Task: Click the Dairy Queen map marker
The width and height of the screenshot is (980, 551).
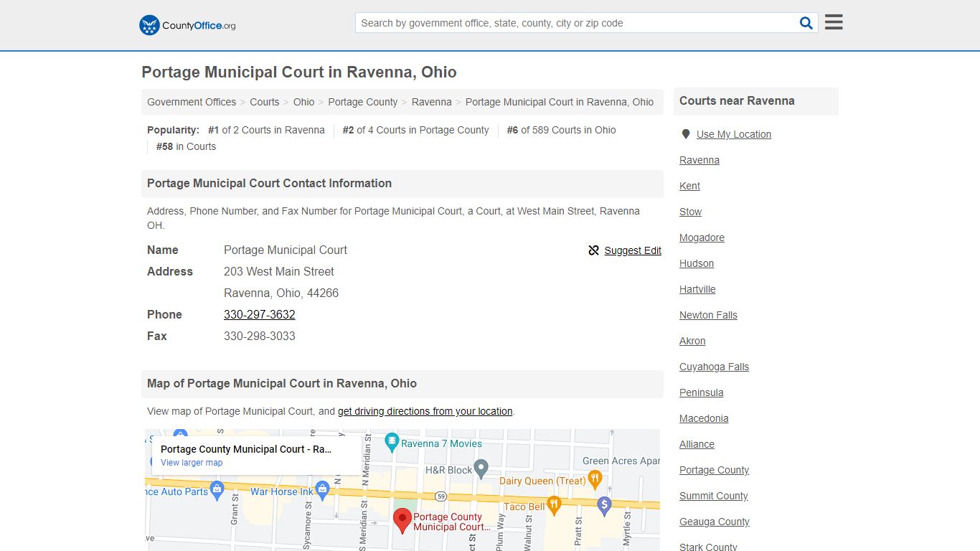Action: pos(594,479)
